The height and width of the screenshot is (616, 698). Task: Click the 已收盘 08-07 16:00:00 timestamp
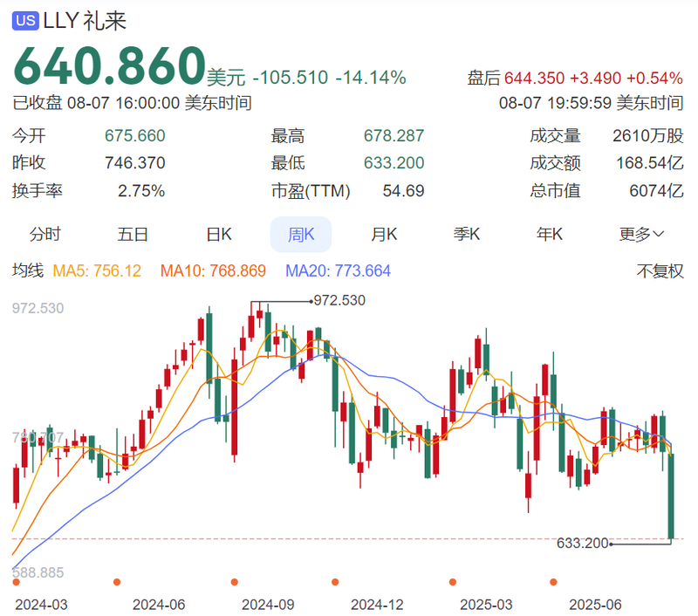pyautogui.click(x=133, y=103)
